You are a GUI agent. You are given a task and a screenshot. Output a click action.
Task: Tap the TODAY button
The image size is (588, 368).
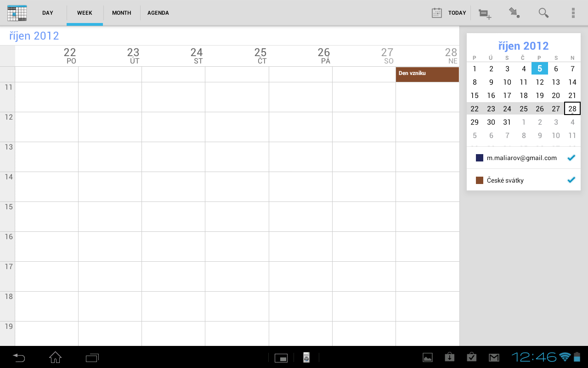pos(449,13)
